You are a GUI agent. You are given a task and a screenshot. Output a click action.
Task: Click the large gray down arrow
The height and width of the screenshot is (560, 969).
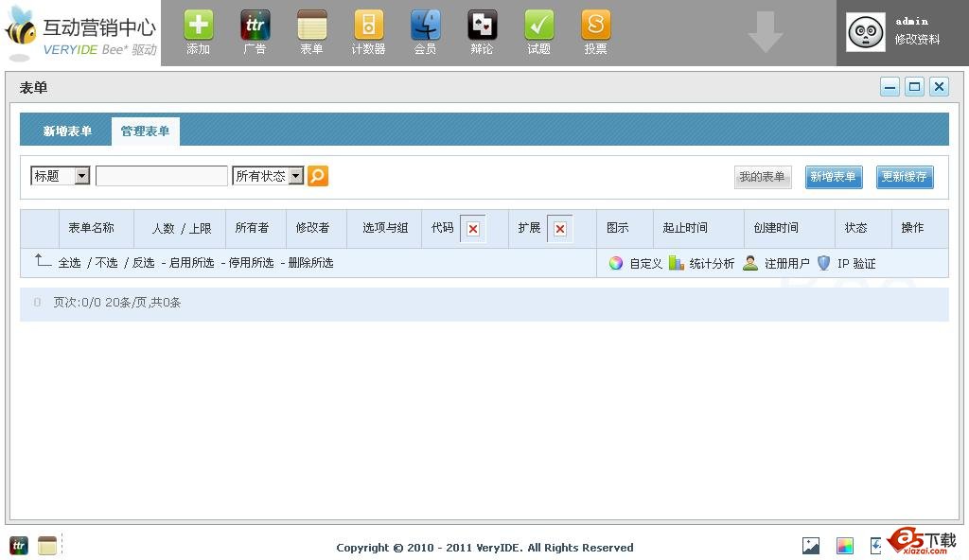765,33
